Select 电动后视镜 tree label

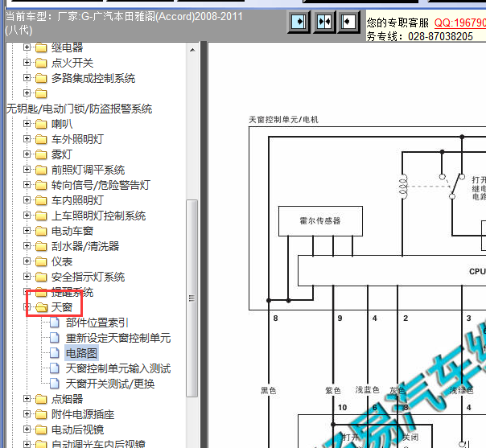(x=77, y=430)
